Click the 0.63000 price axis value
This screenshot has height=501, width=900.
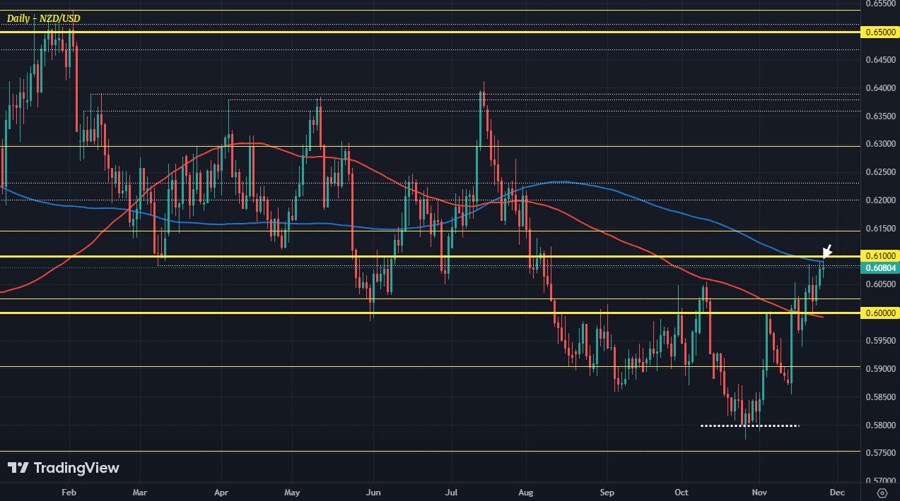880,144
